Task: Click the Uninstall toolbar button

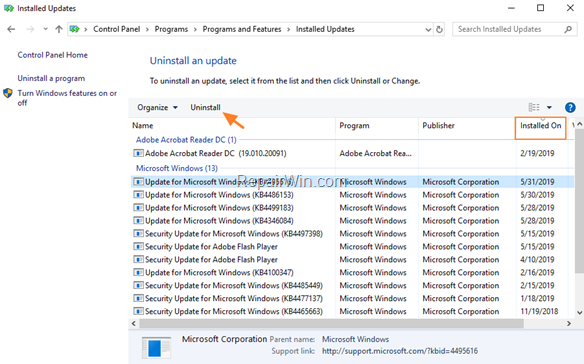Action: [x=205, y=107]
